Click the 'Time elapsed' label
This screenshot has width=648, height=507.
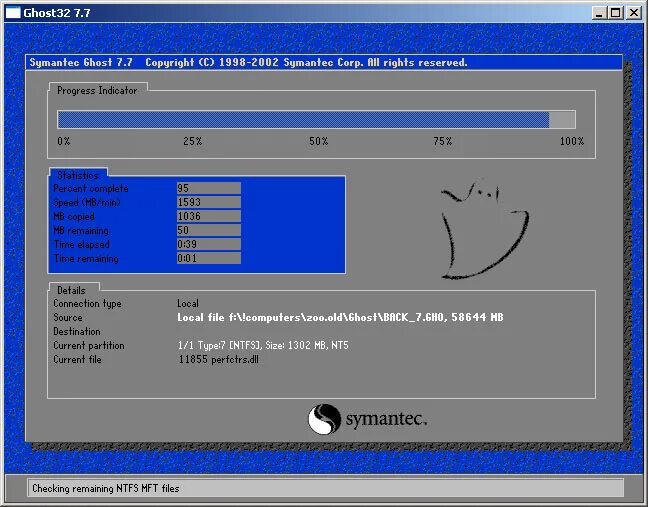(x=82, y=245)
